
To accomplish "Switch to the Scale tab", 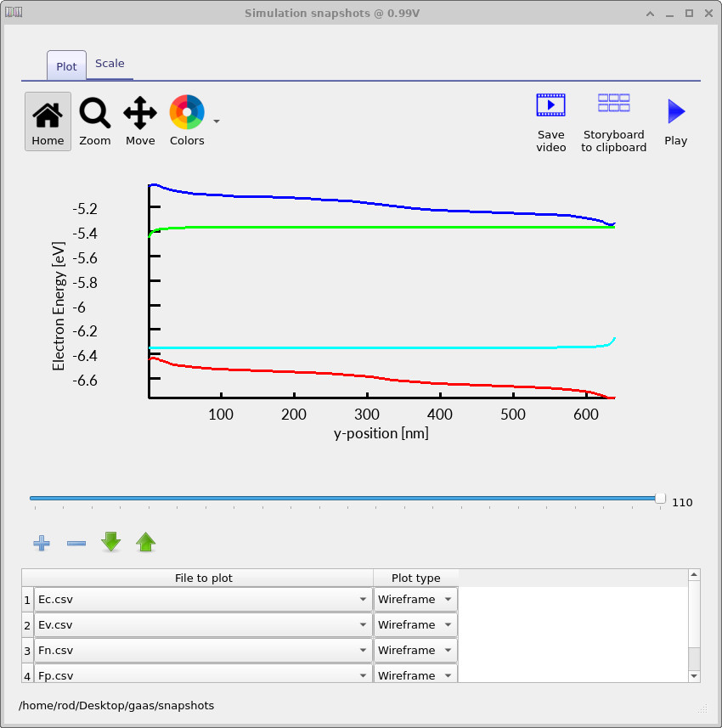I will tap(110, 64).
